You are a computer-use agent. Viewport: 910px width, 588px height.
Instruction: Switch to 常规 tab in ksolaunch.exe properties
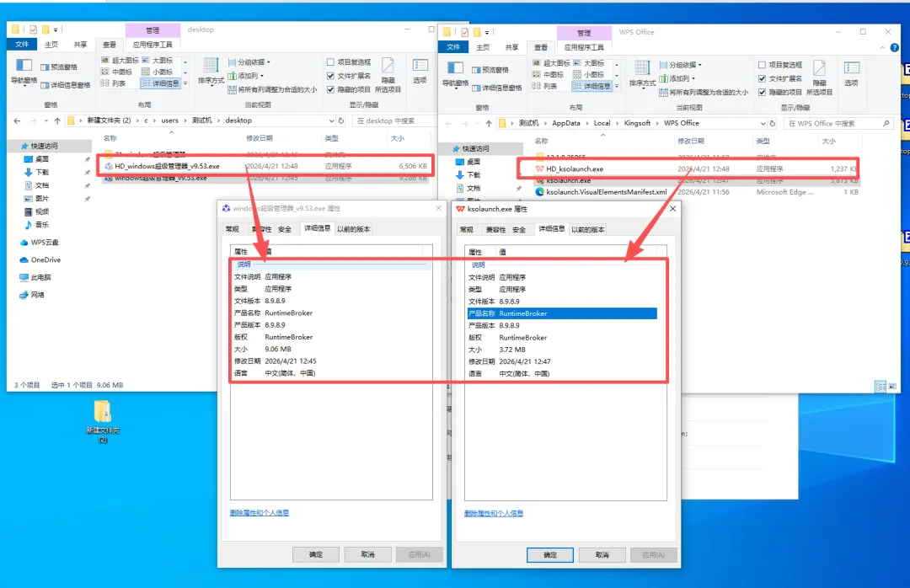[467, 230]
